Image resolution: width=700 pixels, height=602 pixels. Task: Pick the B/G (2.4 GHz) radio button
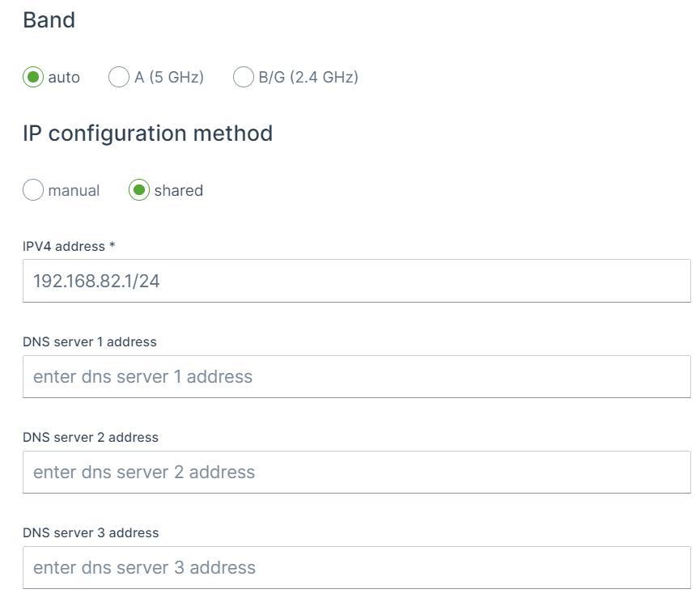(244, 78)
